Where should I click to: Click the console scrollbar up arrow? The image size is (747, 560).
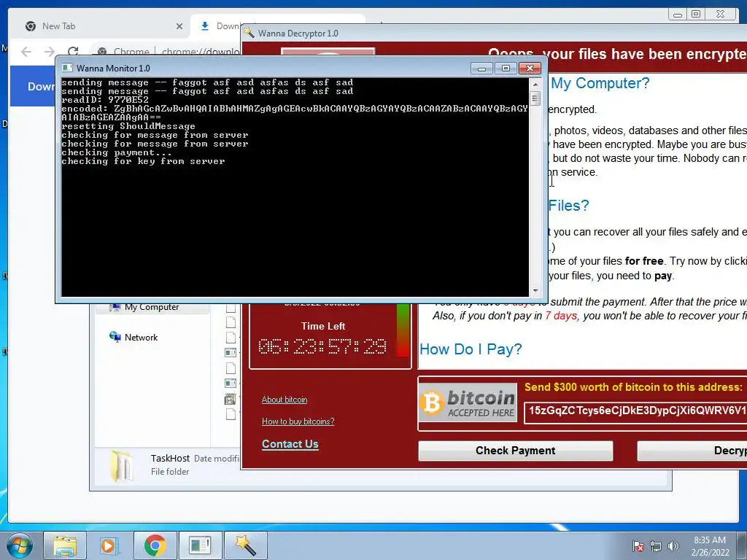(535, 84)
